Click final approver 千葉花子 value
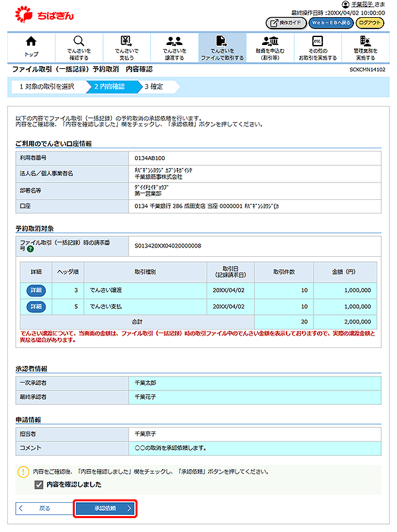 point(145,397)
